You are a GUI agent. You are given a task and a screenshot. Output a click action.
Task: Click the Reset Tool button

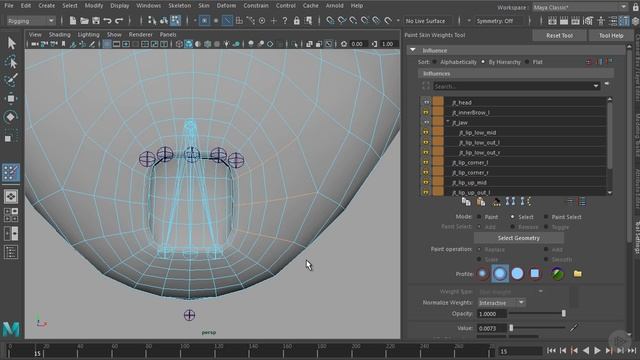point(559,36)
